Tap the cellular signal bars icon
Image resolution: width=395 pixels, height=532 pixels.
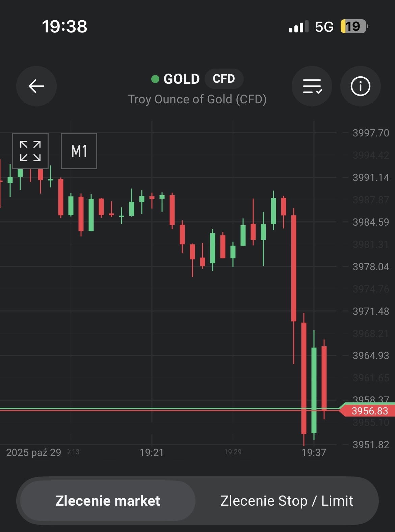pyautogui.click(x=298, y=26)
